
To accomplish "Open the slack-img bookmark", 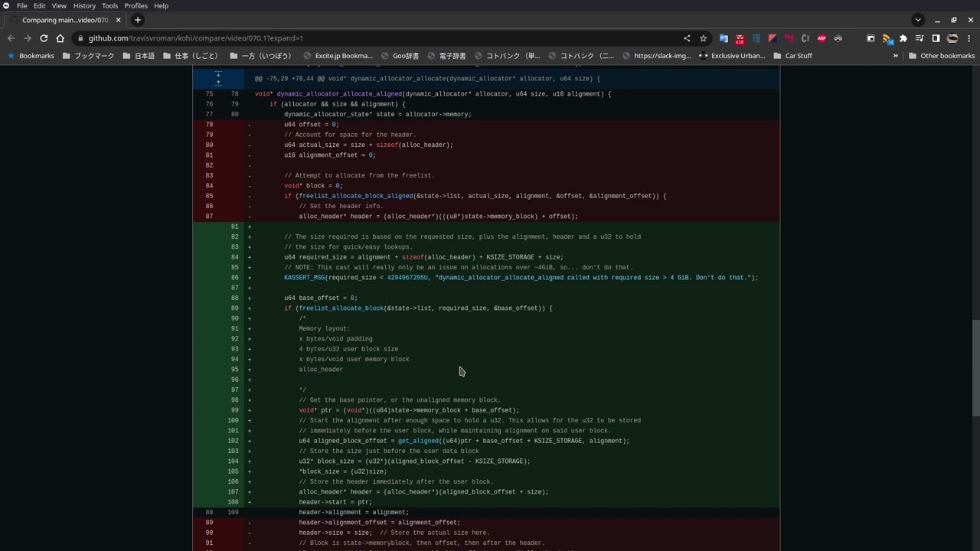I will pyautogui.click(x=657, y=56).
